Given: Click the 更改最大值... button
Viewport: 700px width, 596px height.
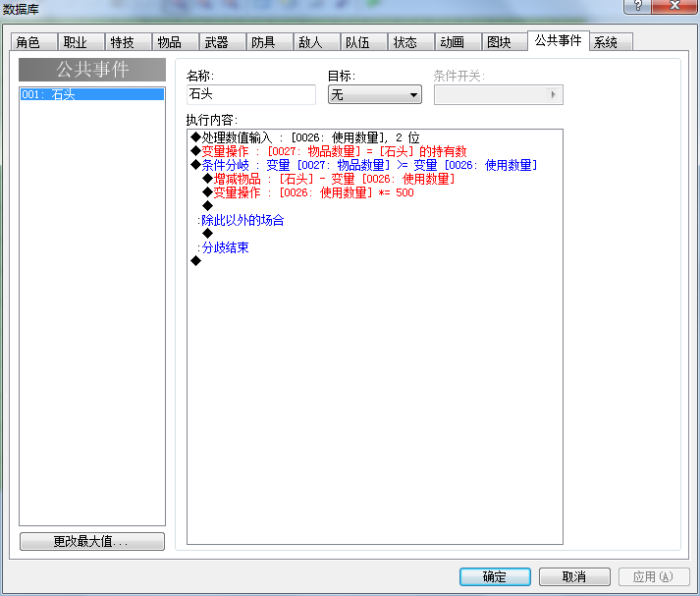Looking at the screenshot, I should (x=92, y=541).
